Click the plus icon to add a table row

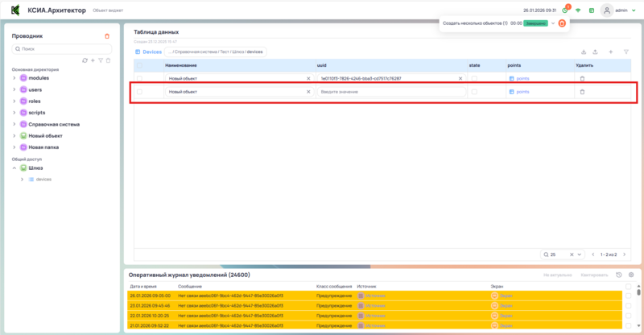click(x=611, y=52)
